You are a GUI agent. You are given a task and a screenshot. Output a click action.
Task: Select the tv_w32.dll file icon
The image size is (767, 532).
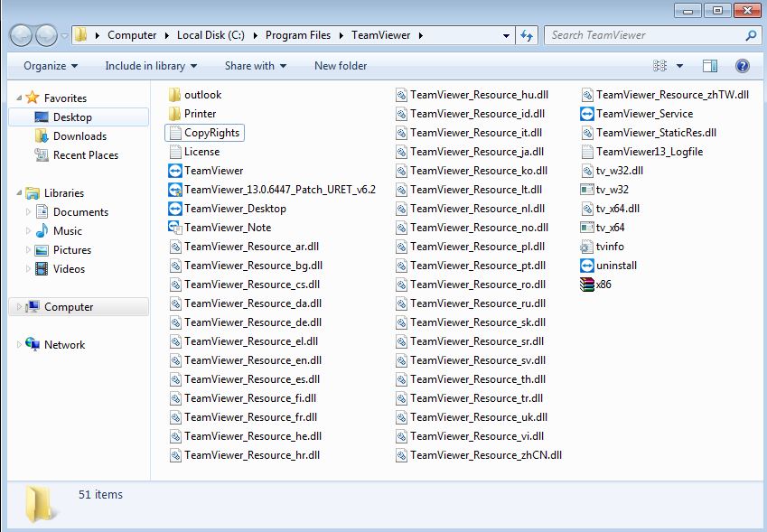click(587, 171)
